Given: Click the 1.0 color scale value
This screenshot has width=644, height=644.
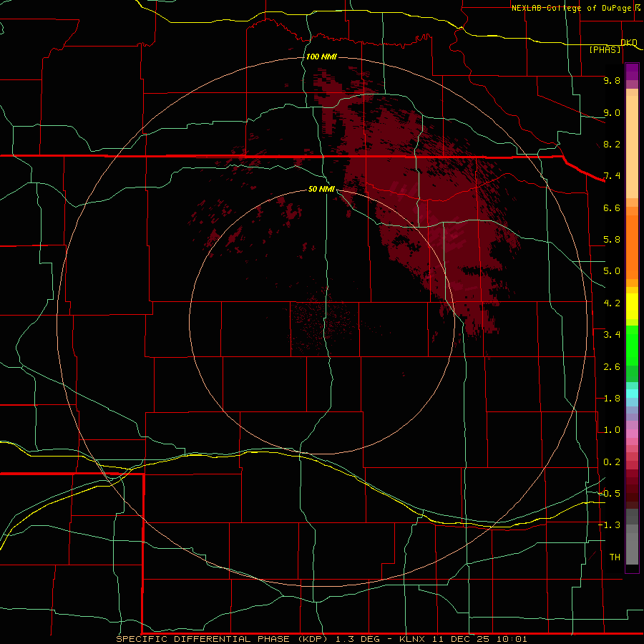Looking at the screenshot, I should click(612, 430).
